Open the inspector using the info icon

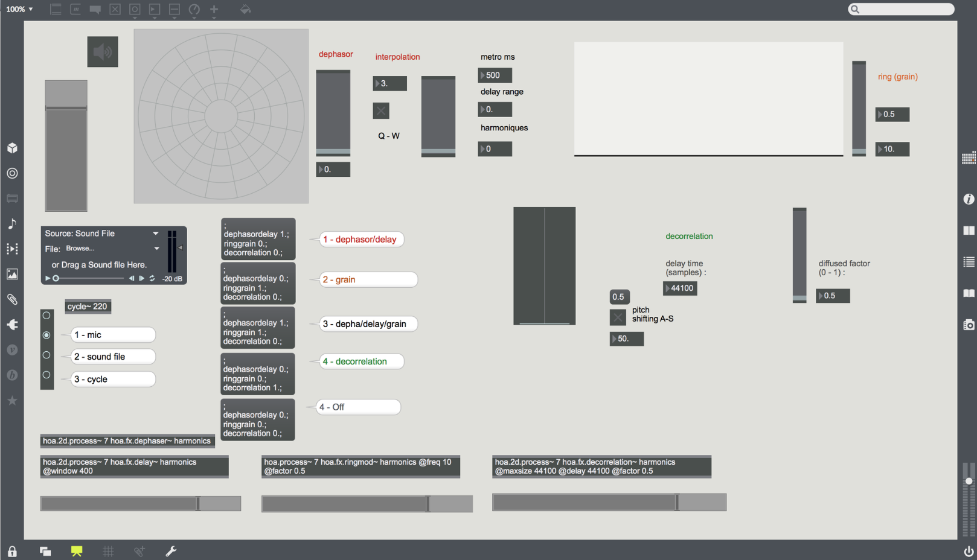(969, 199)
